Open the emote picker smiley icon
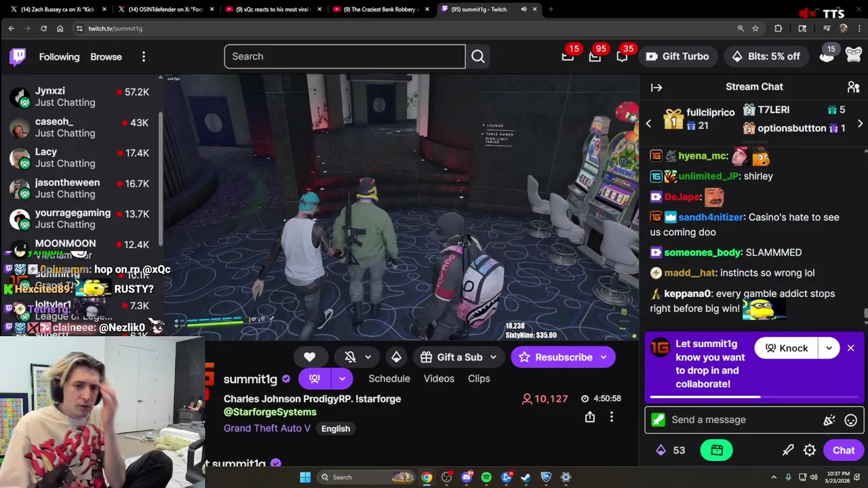Screen dimensions: 868x488 pos(851,420)
